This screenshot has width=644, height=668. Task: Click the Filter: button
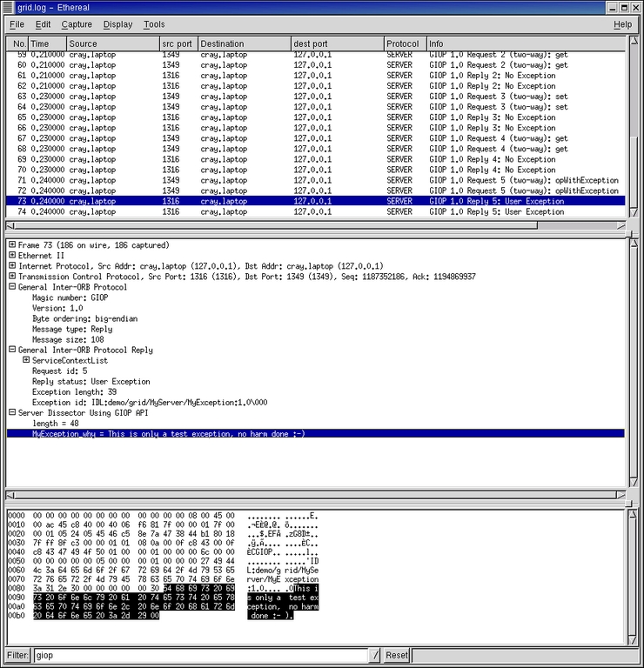(x=17, y=655)
